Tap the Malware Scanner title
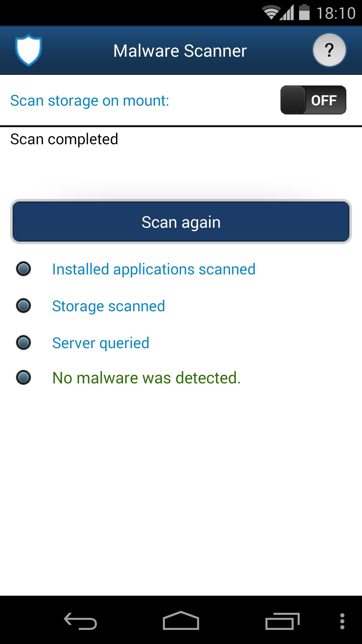The image size is (362, 644). pyautogui.click(x=180, y=51)
